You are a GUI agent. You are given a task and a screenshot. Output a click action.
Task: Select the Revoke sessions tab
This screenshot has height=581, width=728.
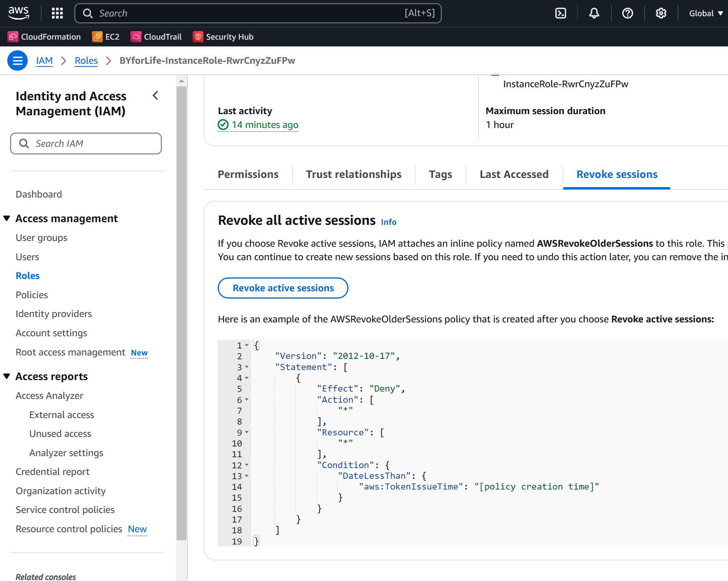pyautogui.click(x=617, y=174)
